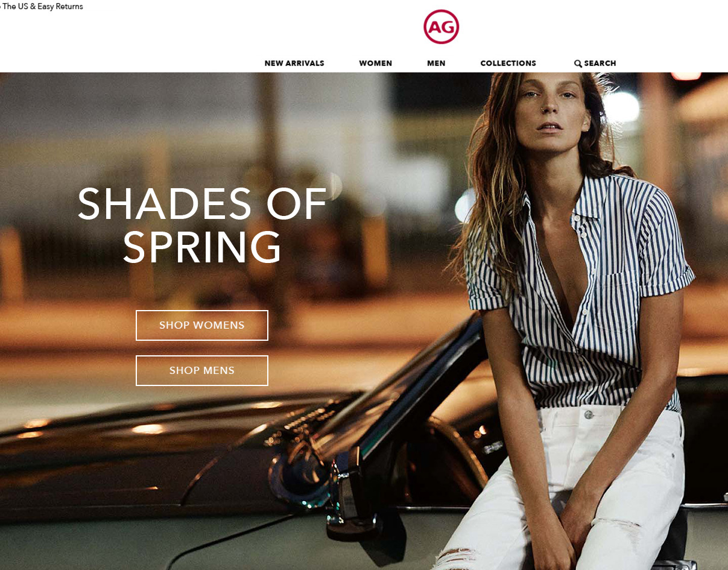
Task: Click the SHOP MENS button
Action: (202, 370)
